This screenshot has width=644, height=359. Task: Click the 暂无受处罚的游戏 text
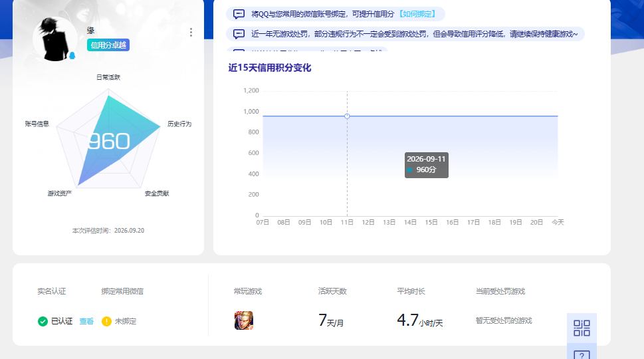504,320
